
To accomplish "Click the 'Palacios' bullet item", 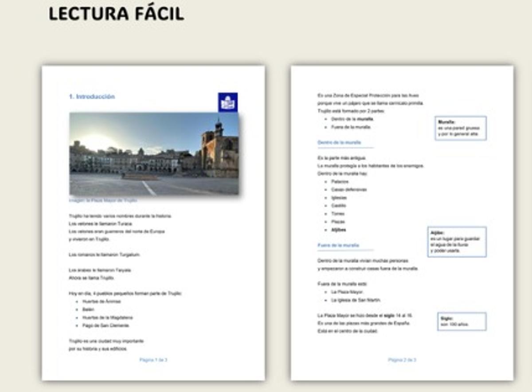I will [x=340, y=182].
